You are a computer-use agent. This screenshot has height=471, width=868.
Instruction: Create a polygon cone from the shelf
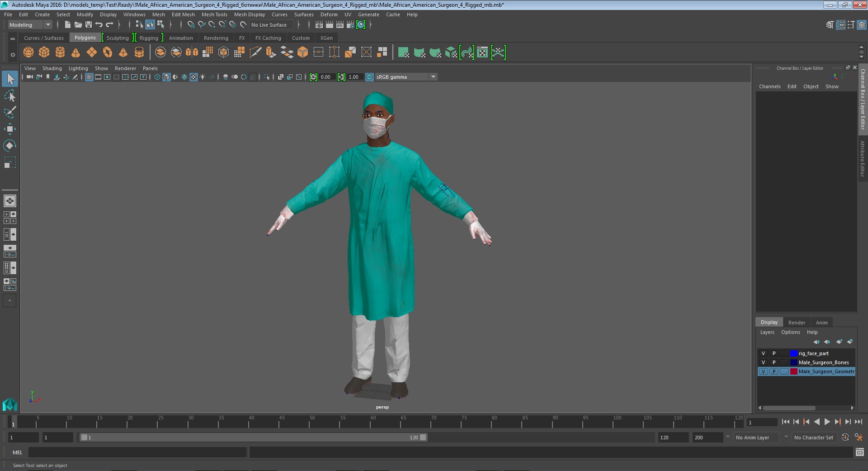click(x=76, y=52)
